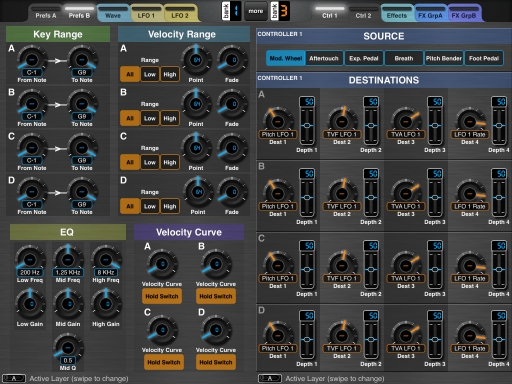Click Destination A Dest 1 Pitch LFO knob
Image resolution: width=512 pixels, height=384 pixels.
pos(277,121)
